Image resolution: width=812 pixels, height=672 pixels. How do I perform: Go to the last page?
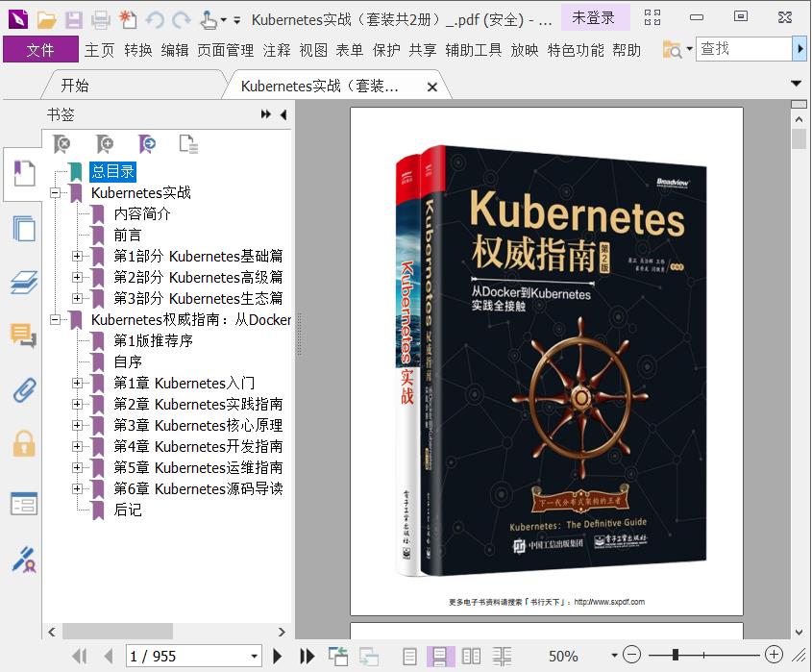point(308,657)
